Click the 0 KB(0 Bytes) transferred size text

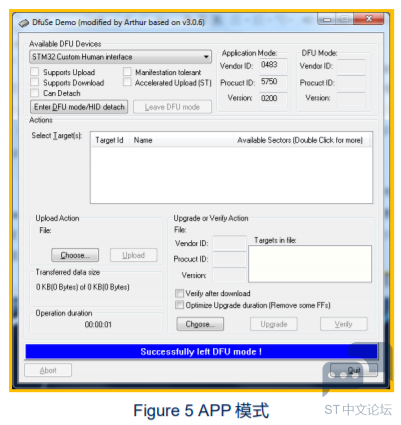point(83,287)
